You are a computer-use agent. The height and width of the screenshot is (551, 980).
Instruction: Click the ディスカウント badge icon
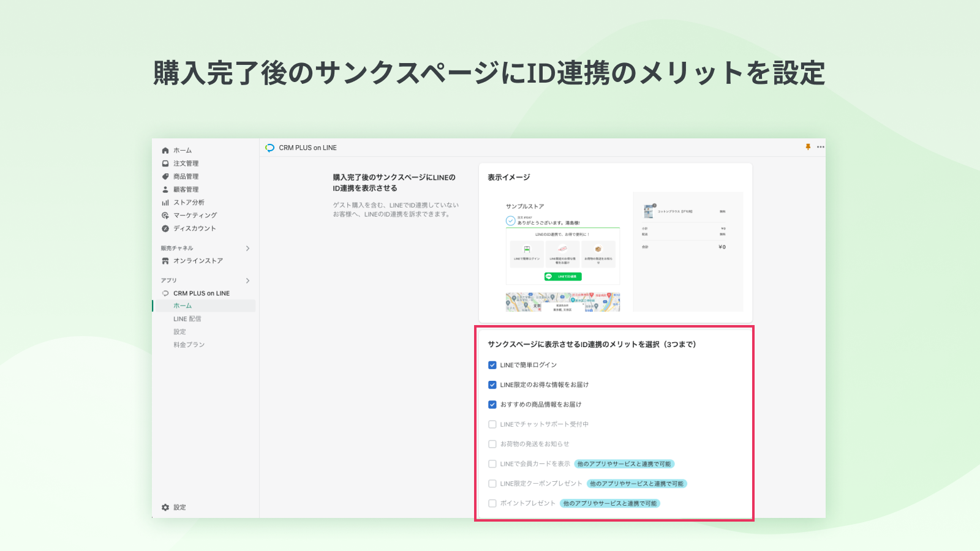(165, 228)
